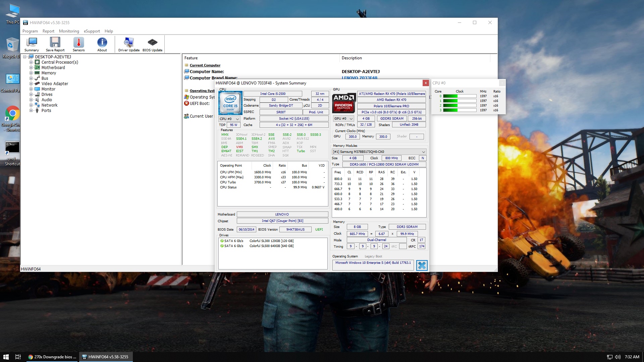The height and width of the screenshot is (362, 644).
Task: Click the BIOS Date 06/10/2014 field
Action: tap(247, 230)
